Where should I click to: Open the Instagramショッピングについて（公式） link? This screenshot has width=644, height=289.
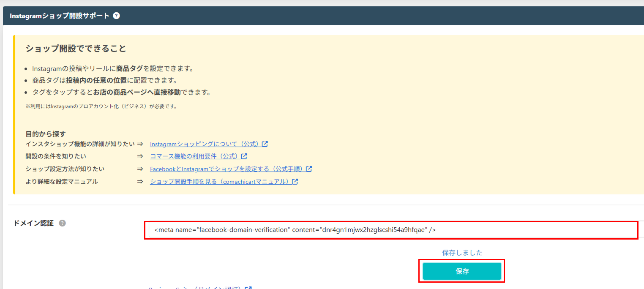click(205, 144)
